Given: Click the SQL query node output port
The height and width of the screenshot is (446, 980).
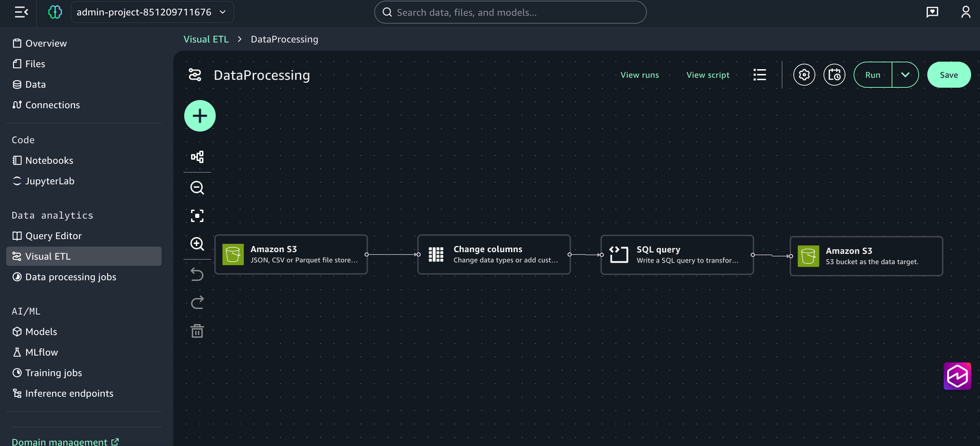Looking at the screenshot, I should click(753, 255).
